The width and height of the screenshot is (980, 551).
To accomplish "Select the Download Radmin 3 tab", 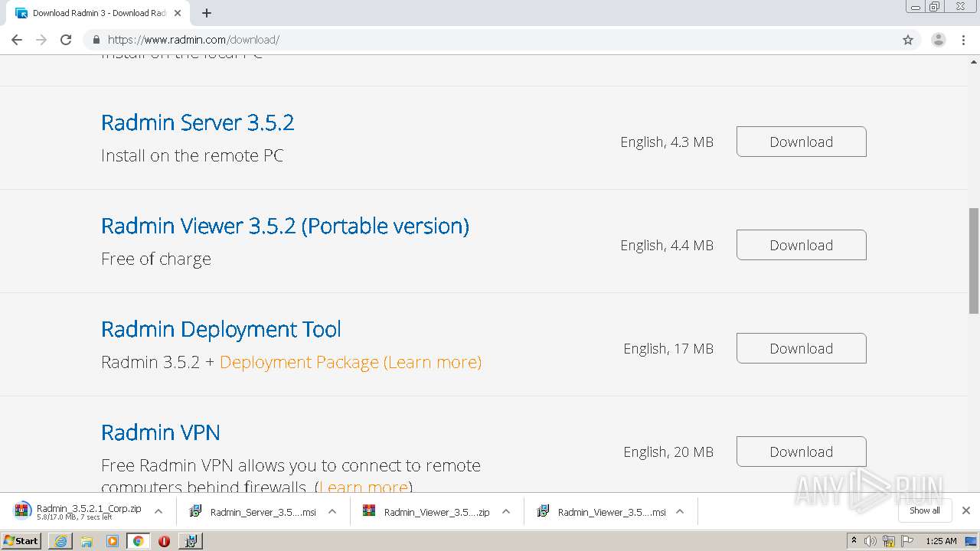I will 99,13.
